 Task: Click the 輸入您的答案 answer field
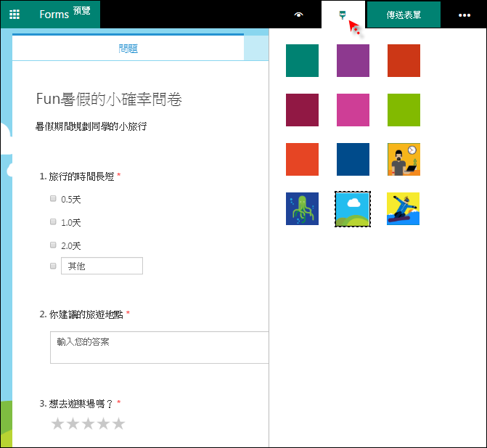click(x=160, y=347)
